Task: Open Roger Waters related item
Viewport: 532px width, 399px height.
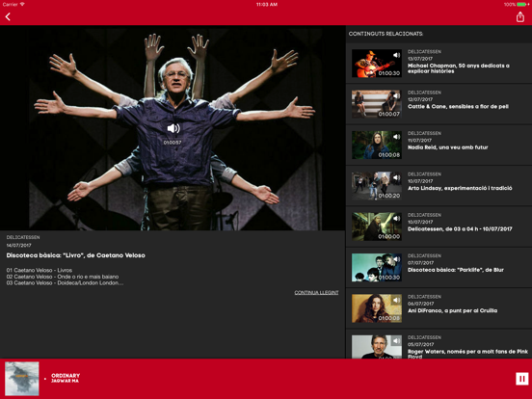Action: (439, 344)
